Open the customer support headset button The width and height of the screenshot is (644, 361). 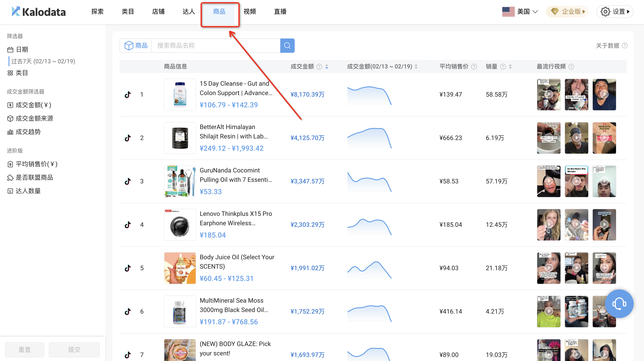point(619,304)
